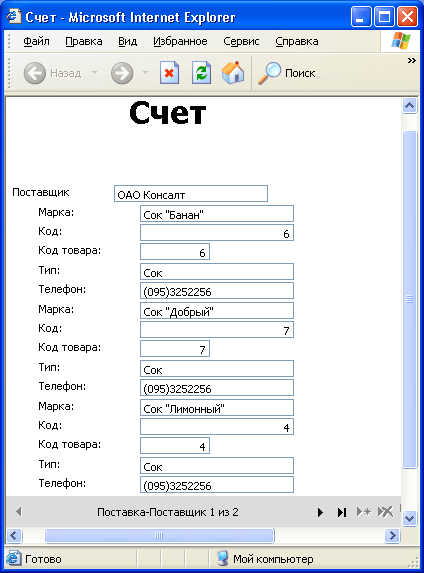424x573 pixels.
Task: Click the Forward arrow button
Action: tap(122, 73)
